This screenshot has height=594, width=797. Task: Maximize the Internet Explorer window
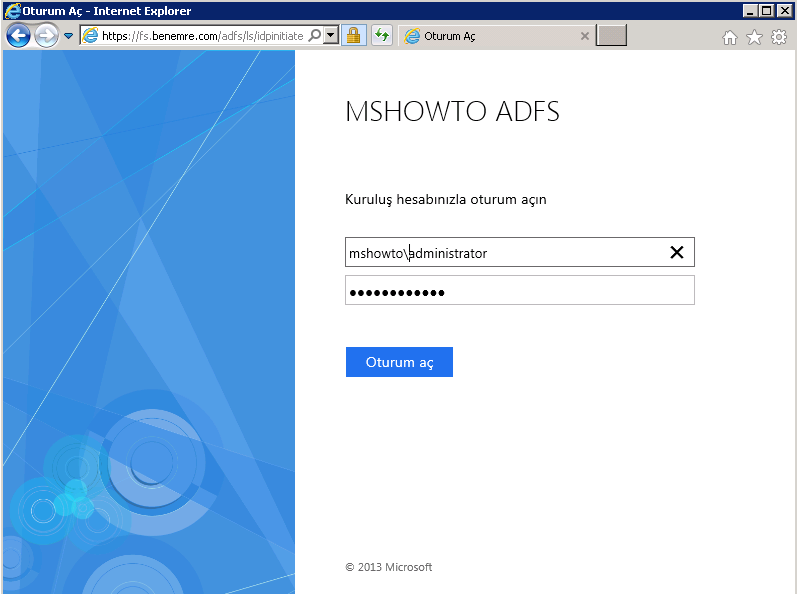pyautogui.click(x=767, y=11)
